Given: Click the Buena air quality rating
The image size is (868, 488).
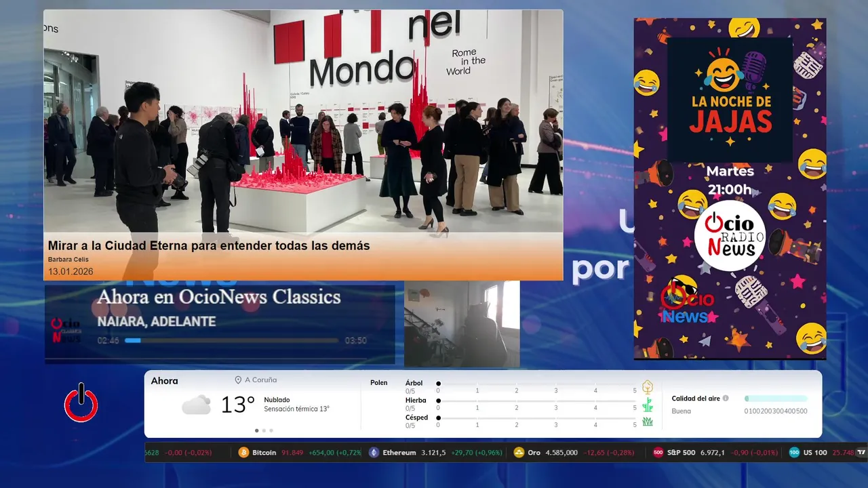Looking at the screenshot, I should (682, 411).
